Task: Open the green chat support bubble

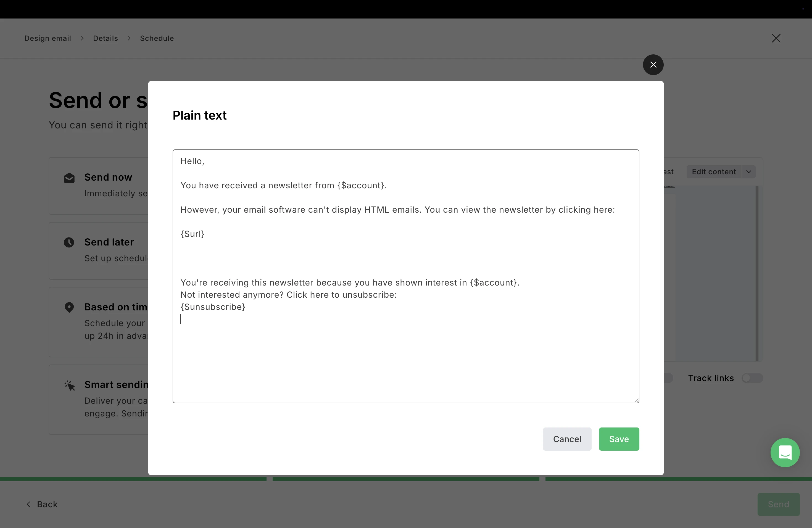Action: pos(785,453)
